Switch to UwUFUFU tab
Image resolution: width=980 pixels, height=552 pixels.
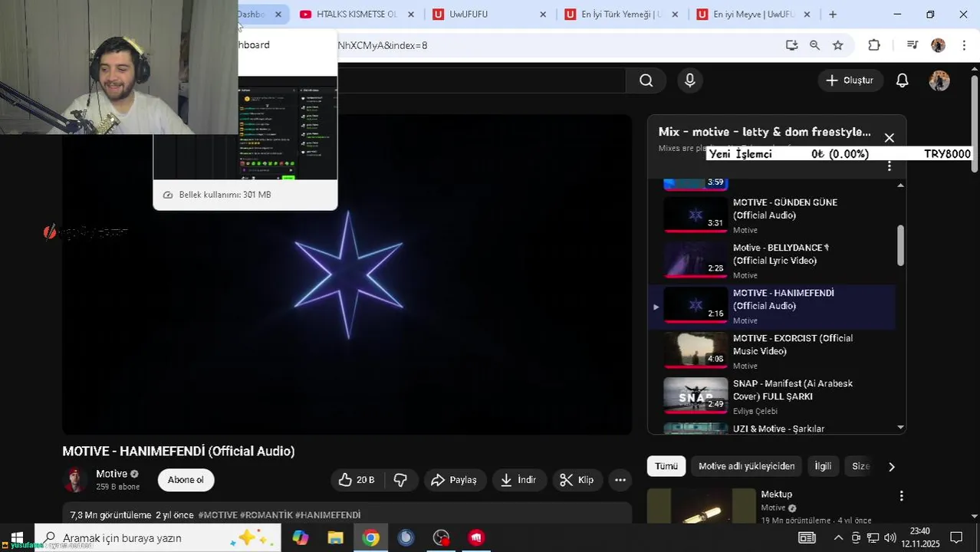(x=489, y=14)
